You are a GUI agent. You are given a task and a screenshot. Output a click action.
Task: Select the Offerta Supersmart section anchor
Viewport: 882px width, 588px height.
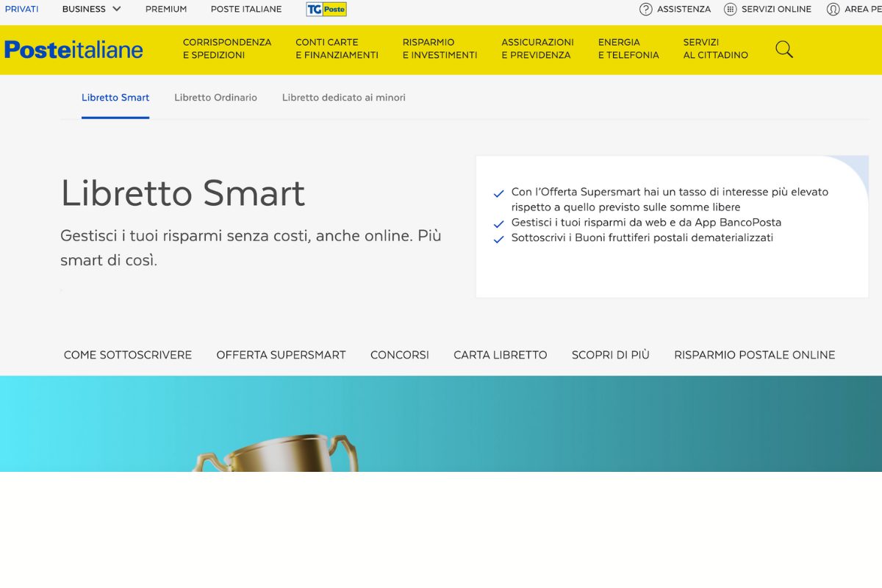tap(282, 354)
